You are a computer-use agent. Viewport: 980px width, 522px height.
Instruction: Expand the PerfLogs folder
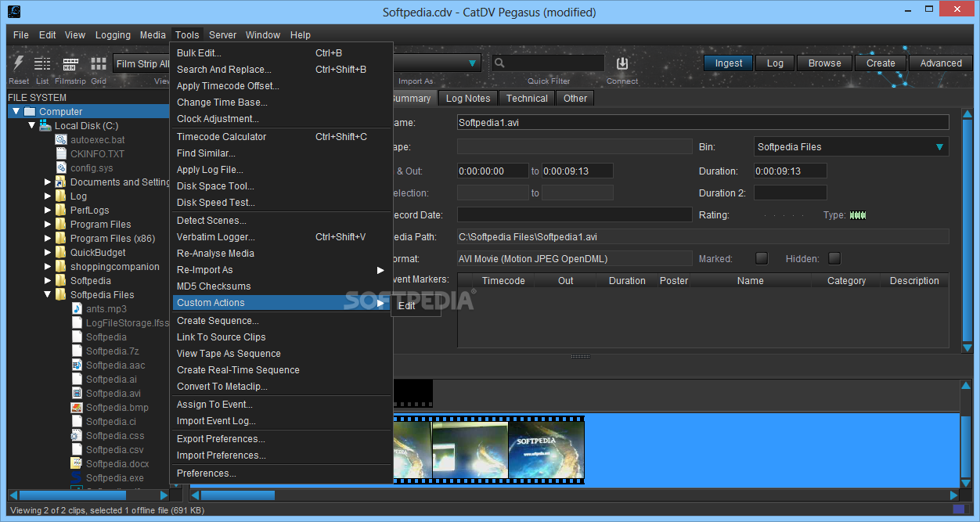point(48,210)
